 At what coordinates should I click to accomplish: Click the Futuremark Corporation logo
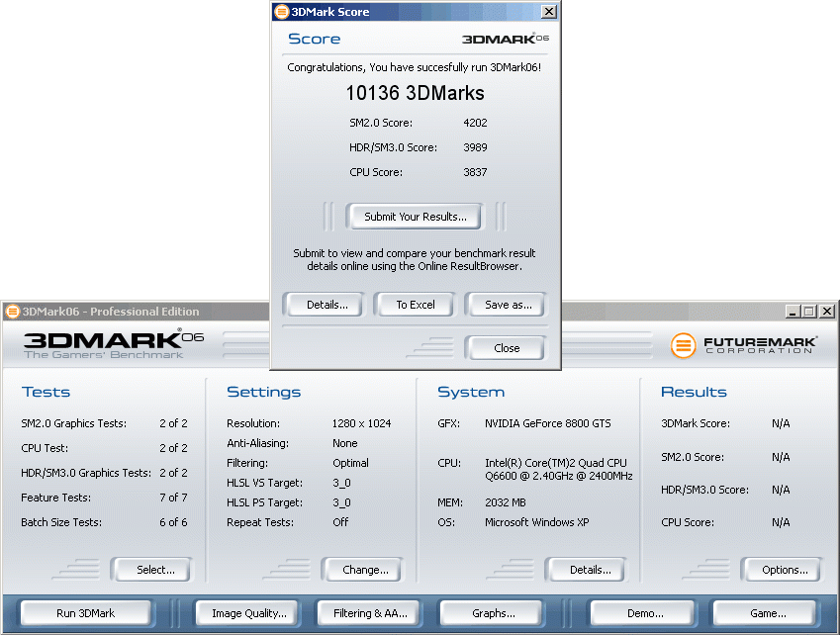point(744,345)
